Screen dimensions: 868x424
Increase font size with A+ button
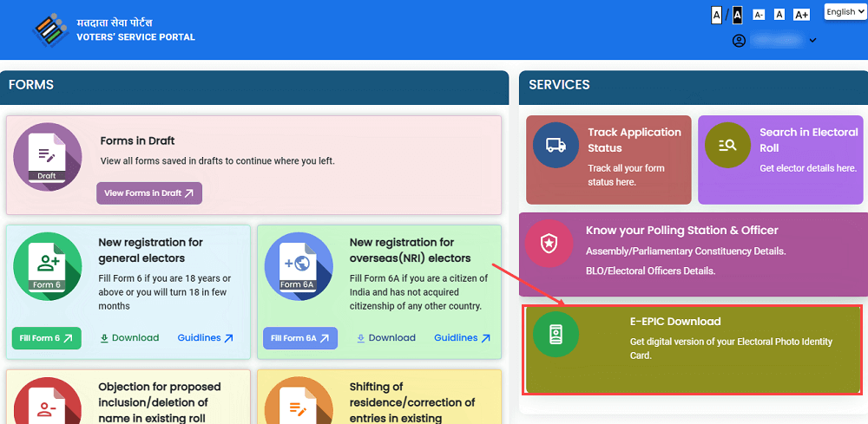(801, 15)
